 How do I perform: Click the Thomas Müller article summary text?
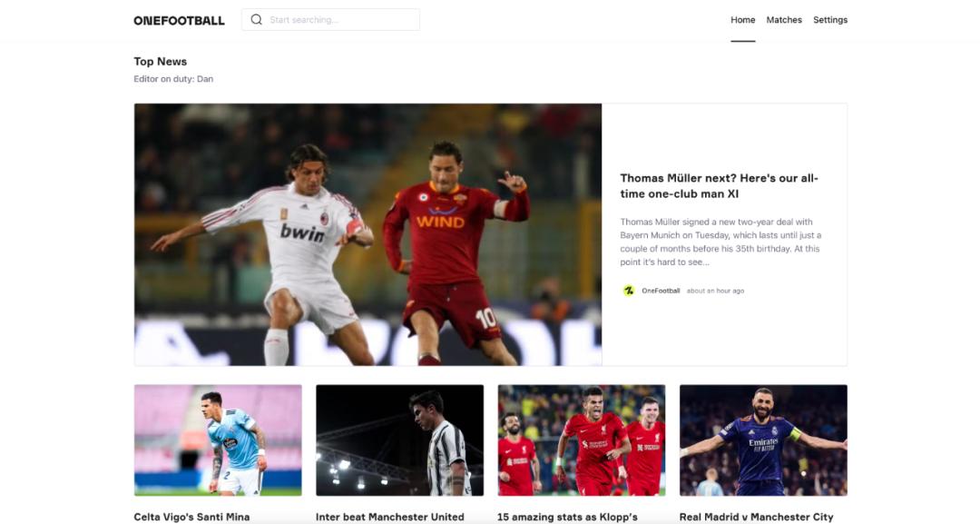pos(720,242)
